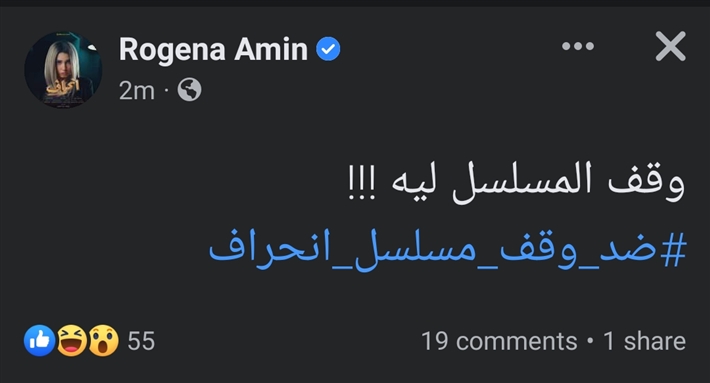Click the word المسلسل in the post
Screen dimensions: 710x383
pyautogui.click(x=522, y=182)
